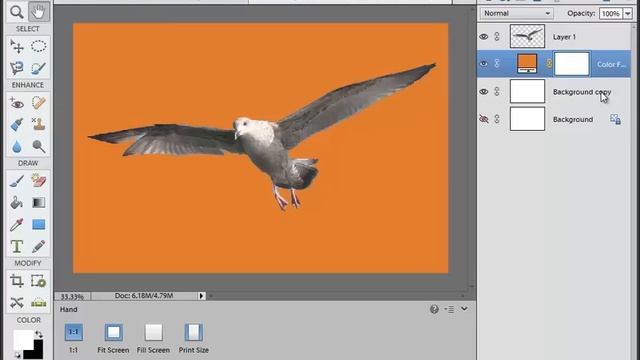640x360 pixels.
Task: Select the Sponge tool
Action: 39,146
